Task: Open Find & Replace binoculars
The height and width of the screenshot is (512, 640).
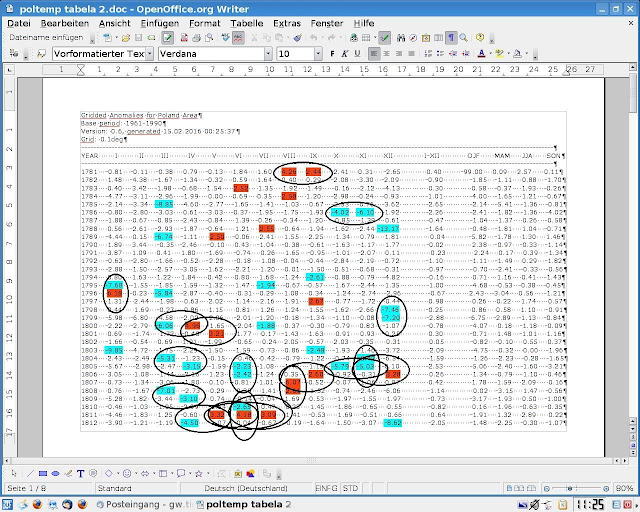Action: (x=401, y=38)
